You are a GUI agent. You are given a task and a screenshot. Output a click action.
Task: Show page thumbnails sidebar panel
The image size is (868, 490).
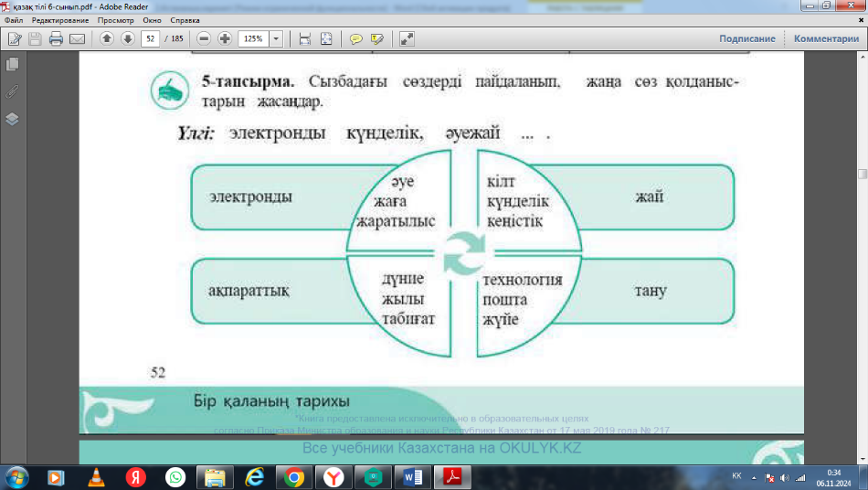[12, 64]
